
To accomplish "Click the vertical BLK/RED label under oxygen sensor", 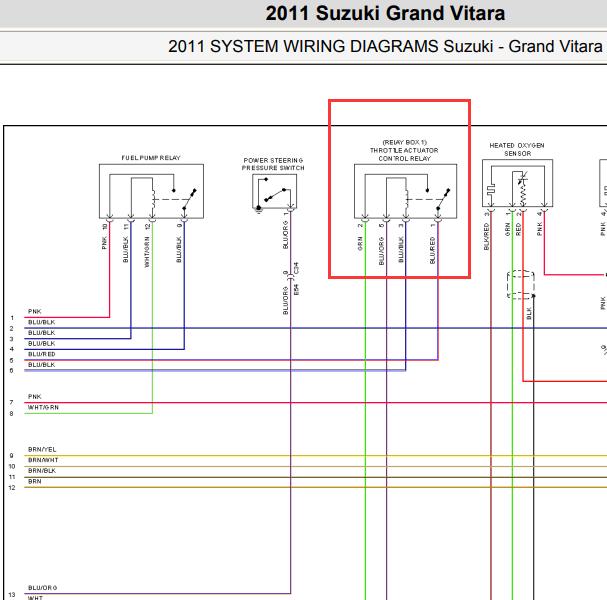I will coord(487,236).
